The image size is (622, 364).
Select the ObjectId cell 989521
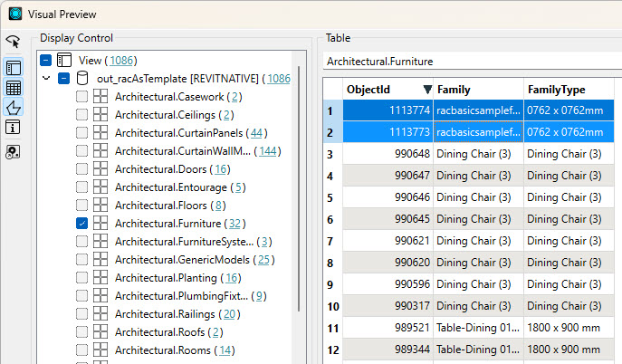(x=388, y=328)
